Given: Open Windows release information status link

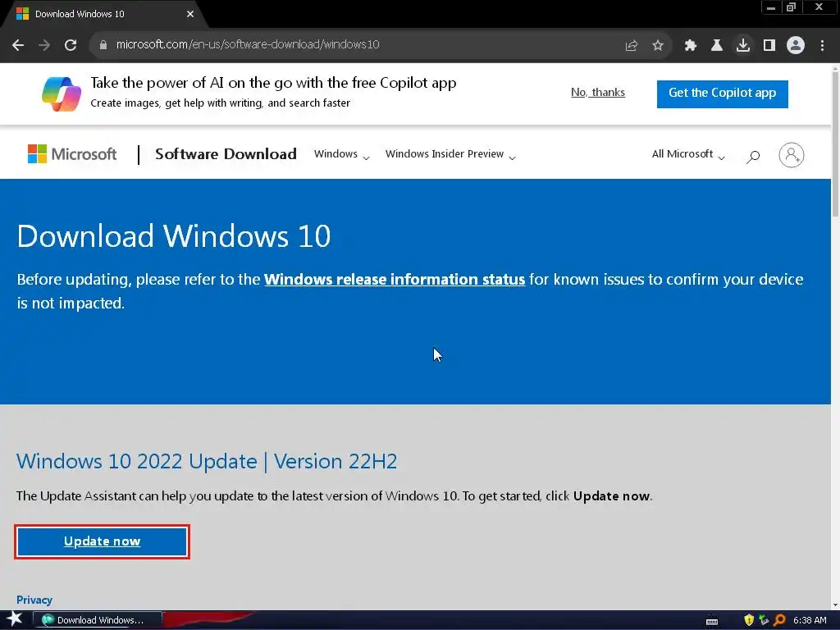Looking at the screenshot, I should tap(395, 279).
